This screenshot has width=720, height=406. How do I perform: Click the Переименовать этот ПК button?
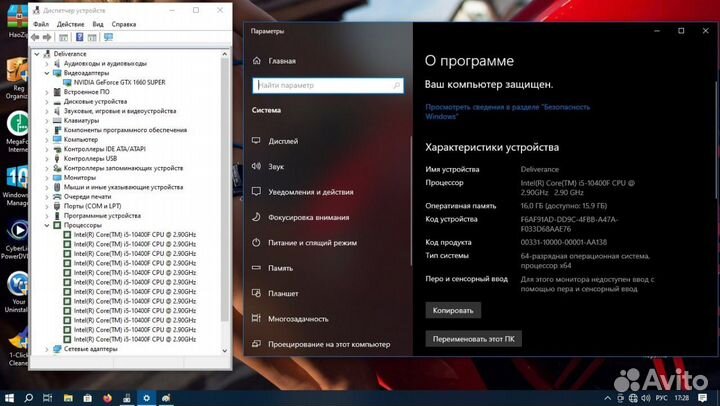(x=473, y=339)
